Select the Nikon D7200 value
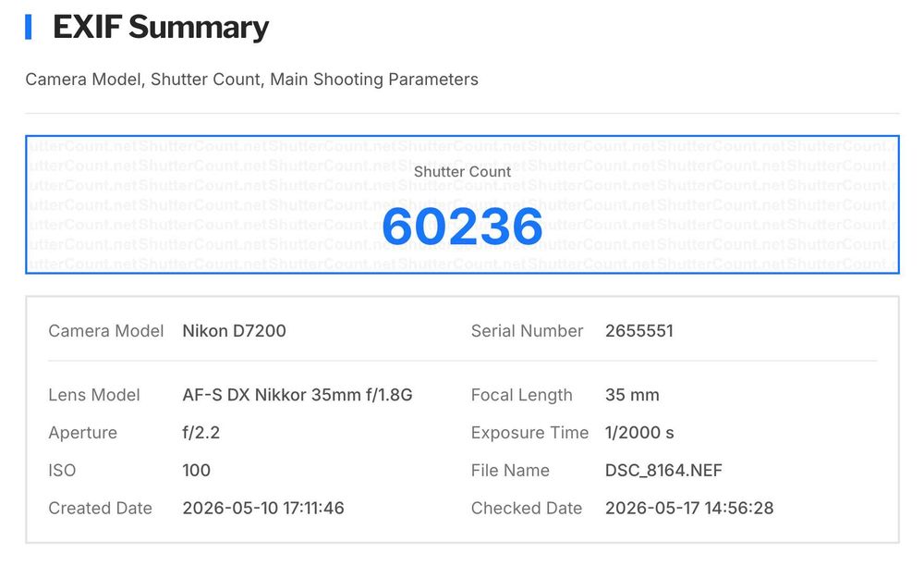Screen dimensions: 924x578 [x=234, y=331]
